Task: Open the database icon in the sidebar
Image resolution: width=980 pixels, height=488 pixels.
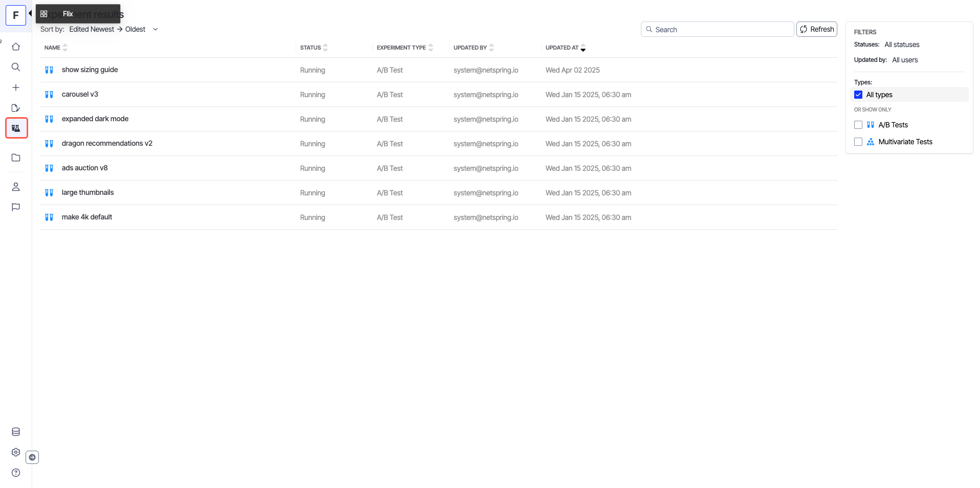Action: (x=16, y=432)
